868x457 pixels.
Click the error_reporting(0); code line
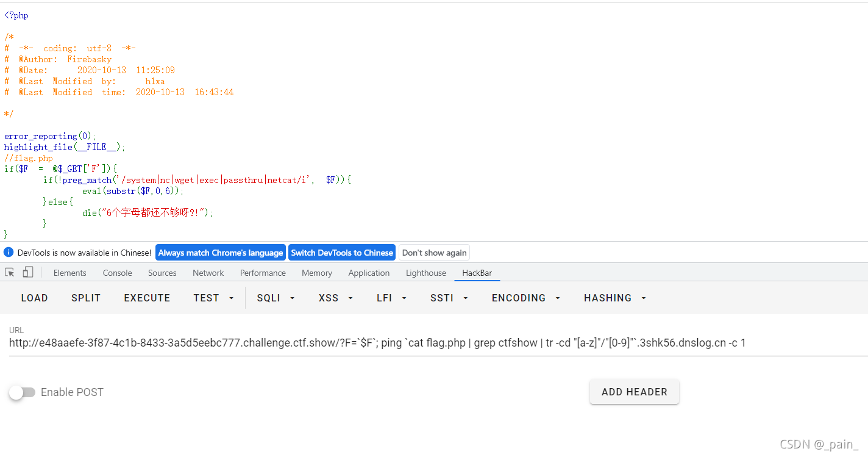click(51, 136)
